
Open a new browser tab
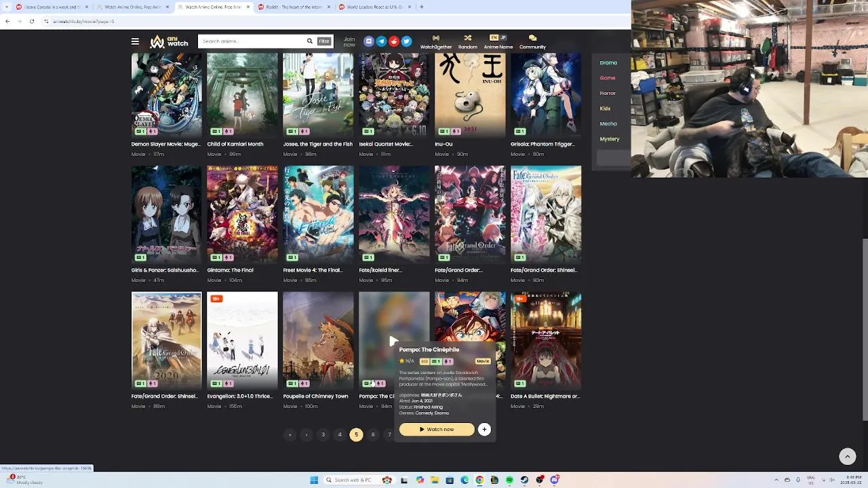pyautogui.click(x=422, y=7)
